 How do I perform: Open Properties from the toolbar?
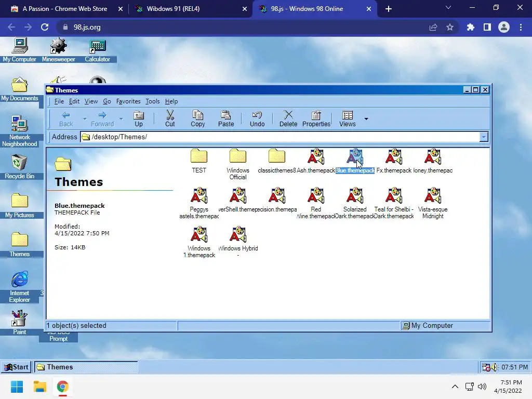(316, 119)
